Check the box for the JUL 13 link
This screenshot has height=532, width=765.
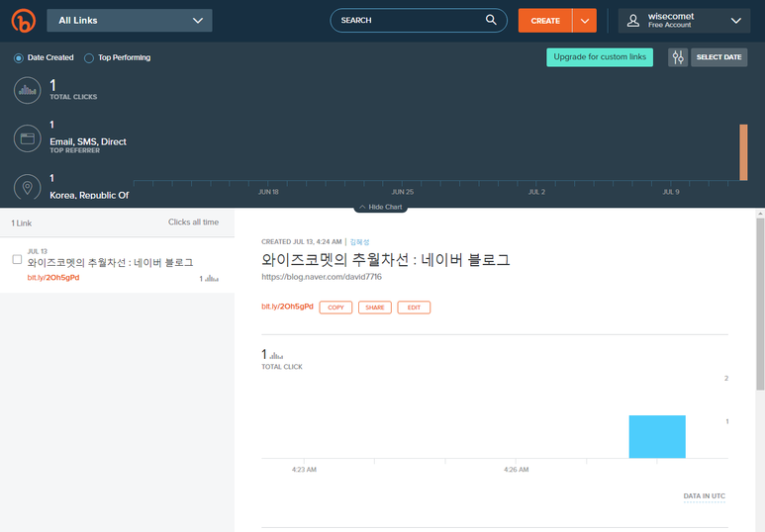(x=17, y=259)
